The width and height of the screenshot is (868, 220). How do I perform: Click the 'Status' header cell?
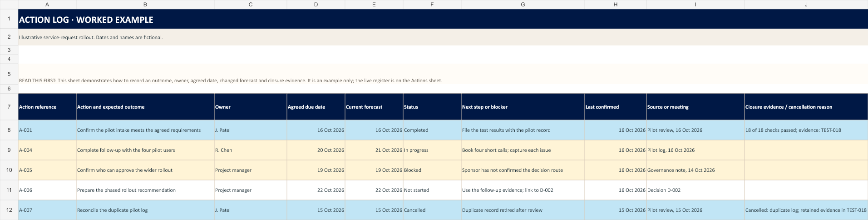[432, 107]
